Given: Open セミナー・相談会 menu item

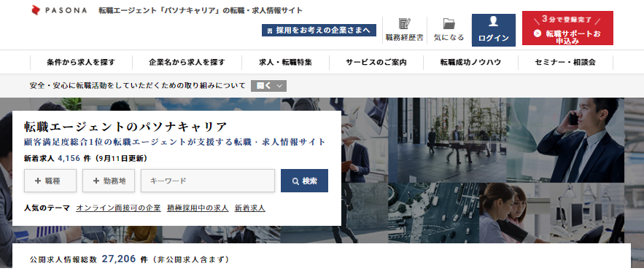Looking at the screenshot, I should (x=565, y=63).
